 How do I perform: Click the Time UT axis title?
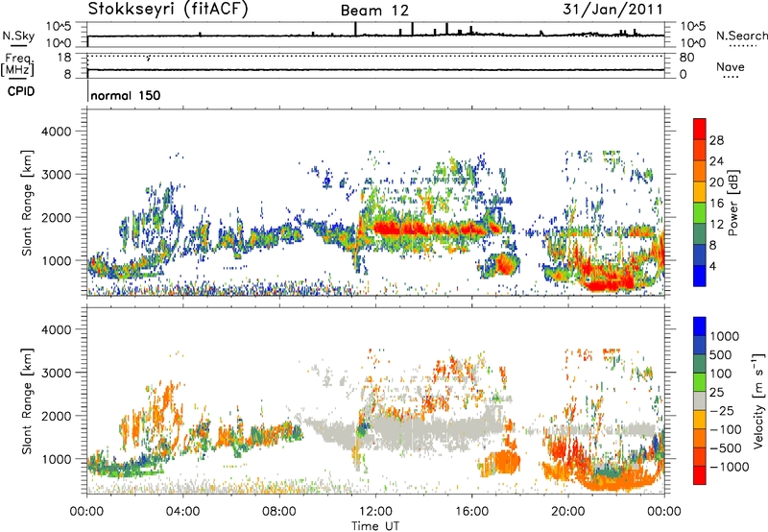(375, 526)
